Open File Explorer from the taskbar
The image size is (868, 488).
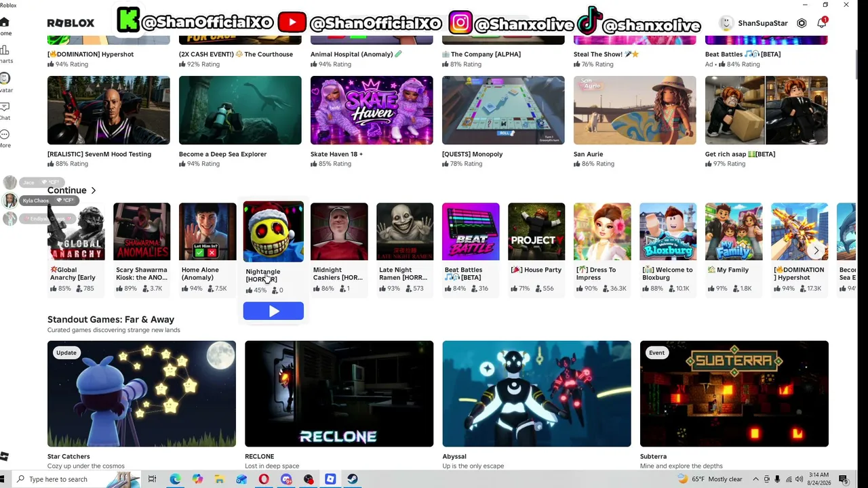coord(219,479)
